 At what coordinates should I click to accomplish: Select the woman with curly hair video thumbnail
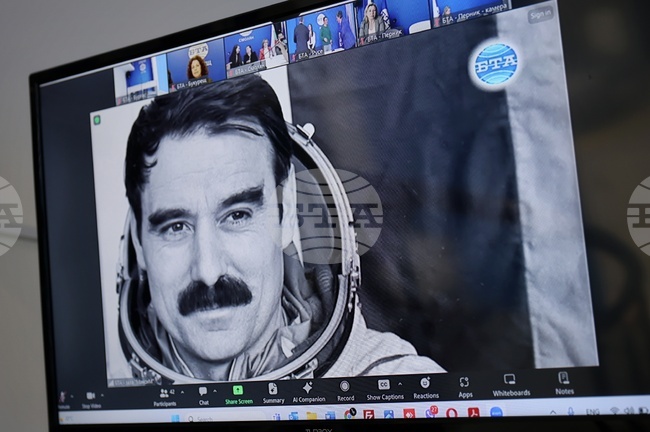(197, 67)
